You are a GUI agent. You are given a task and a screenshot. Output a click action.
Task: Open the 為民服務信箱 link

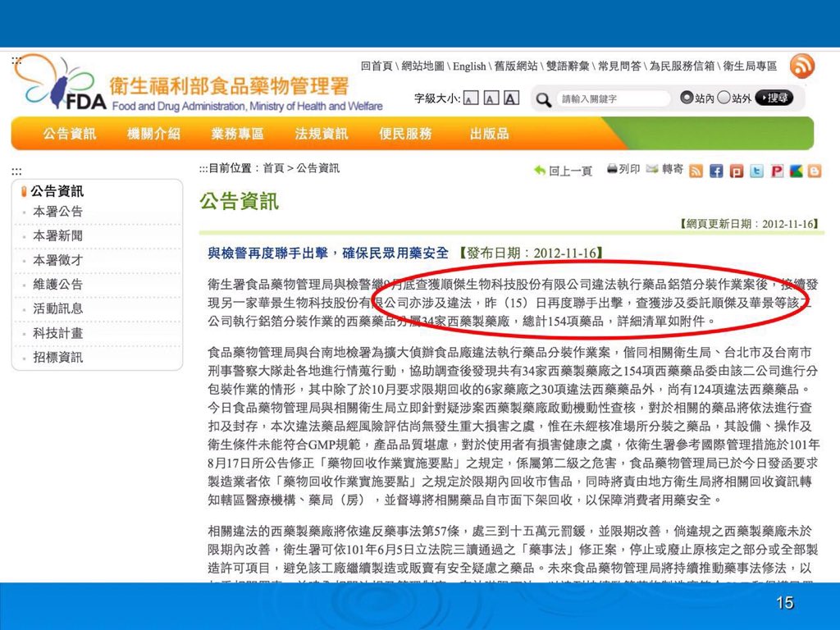[682, 66]
